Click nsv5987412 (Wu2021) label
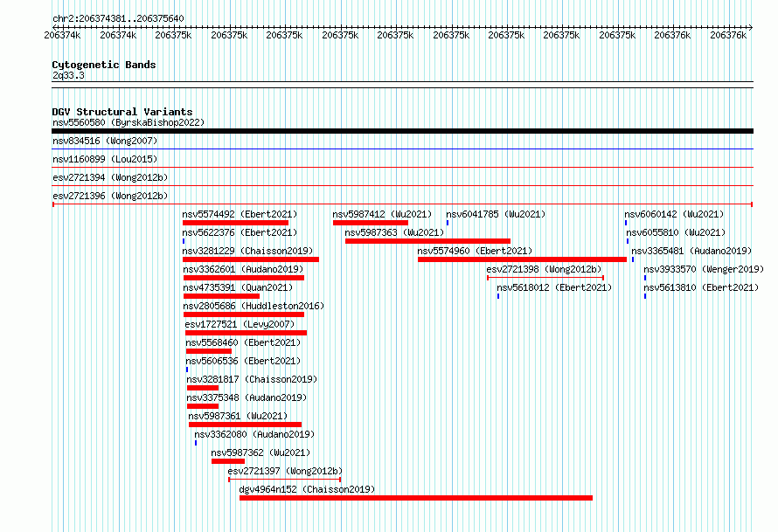The width and height of the screenshot is (778, 532). click(382, 214)
